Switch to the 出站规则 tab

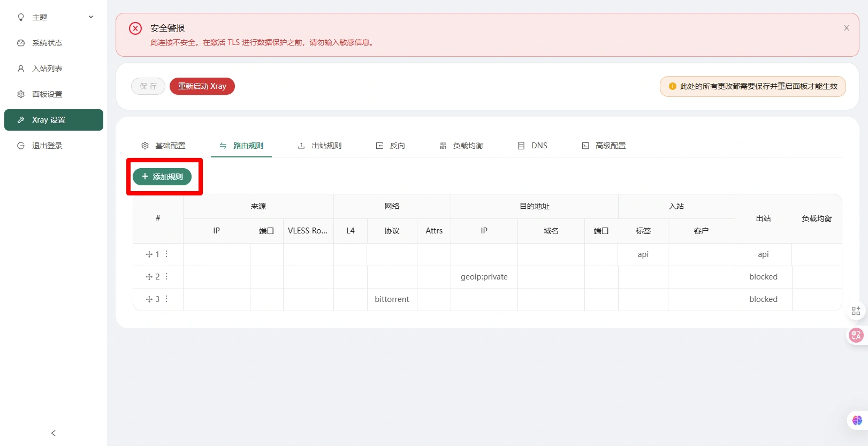point(319,146)
